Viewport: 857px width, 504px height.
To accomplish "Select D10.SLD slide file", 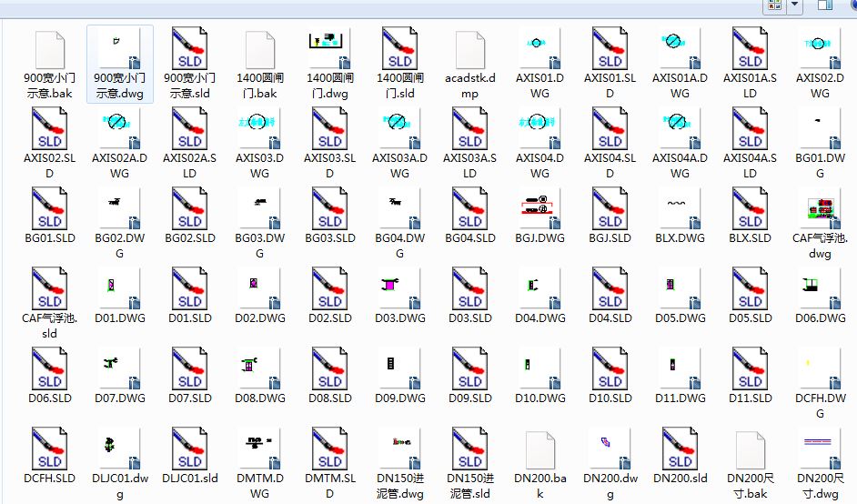I will coord(610,369).
